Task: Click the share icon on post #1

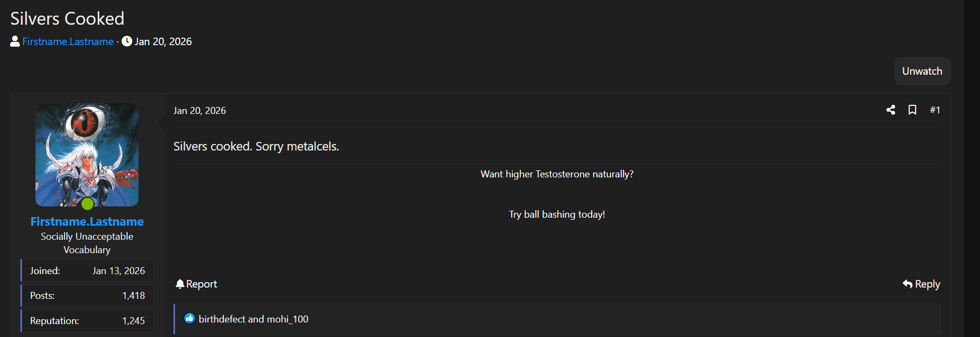Action: 891,110
